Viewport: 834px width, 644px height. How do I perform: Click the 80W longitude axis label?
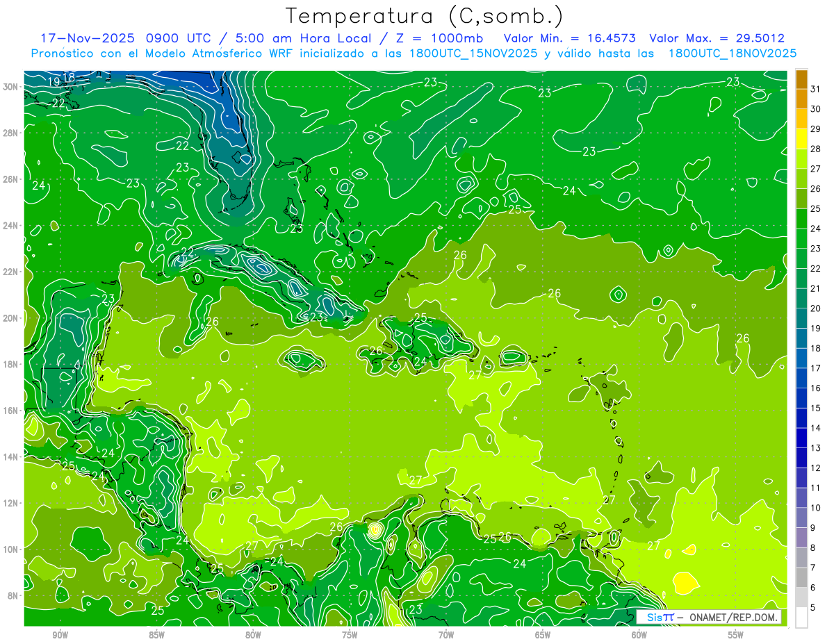pyautogui.click(x=253, y=634)
